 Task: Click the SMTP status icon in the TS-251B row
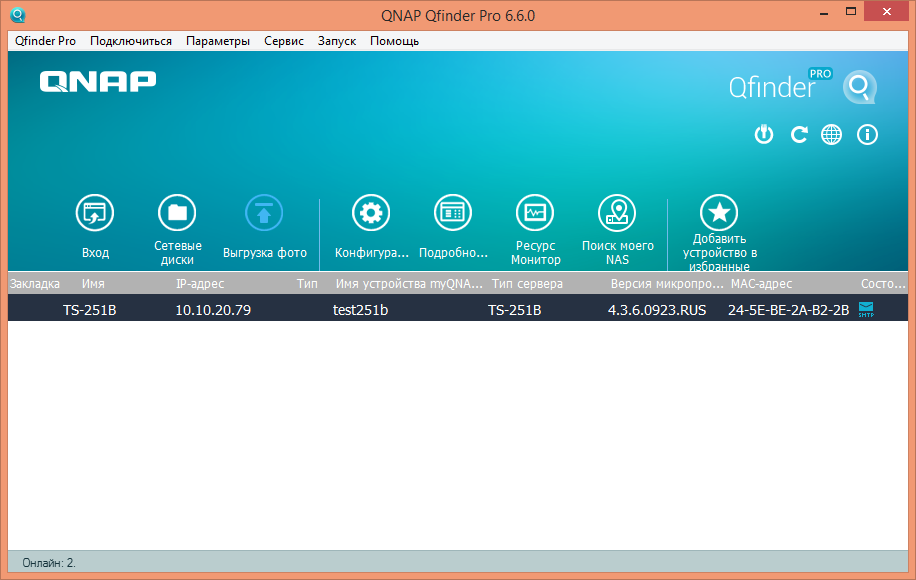[x=866, y=310]
